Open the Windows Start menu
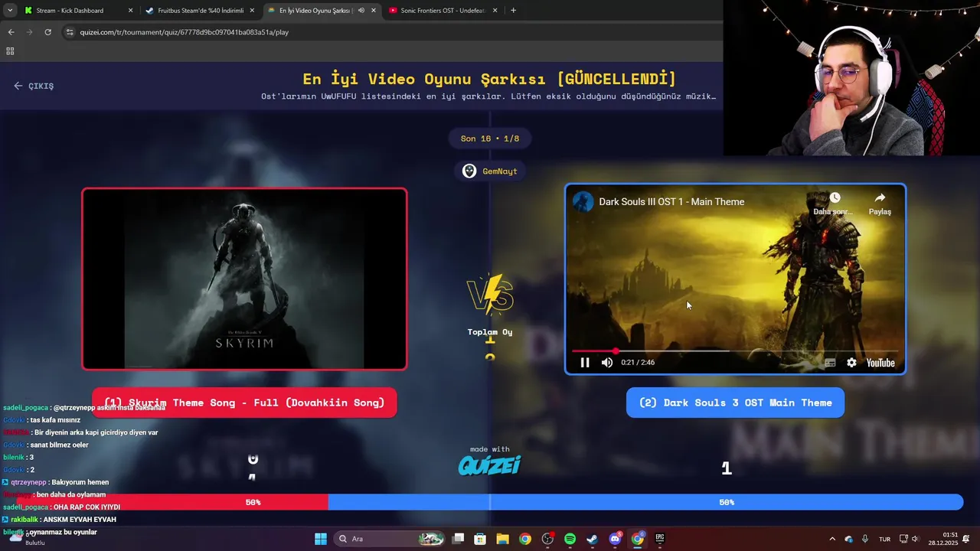The height and width of the screenshot is (551, 980). coord(321,539)
